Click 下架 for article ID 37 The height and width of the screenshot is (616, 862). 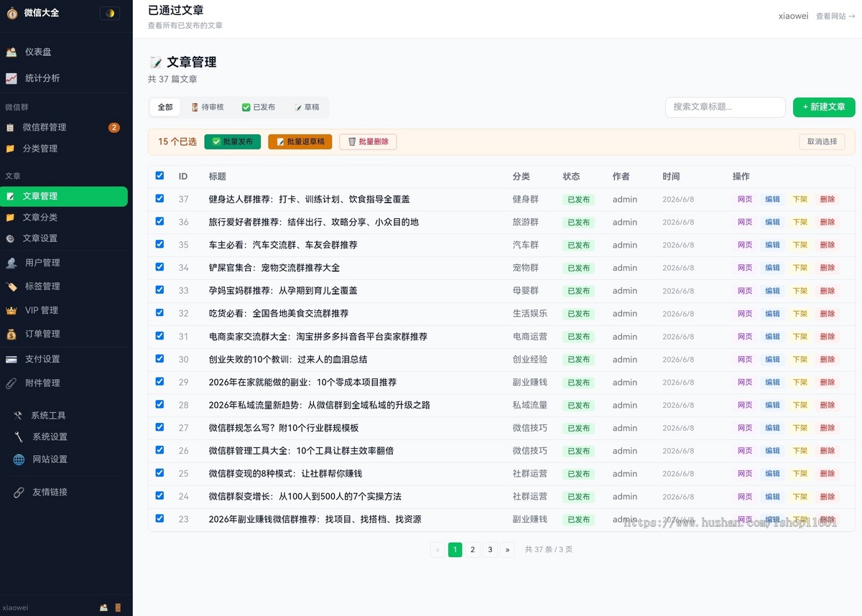800,200
